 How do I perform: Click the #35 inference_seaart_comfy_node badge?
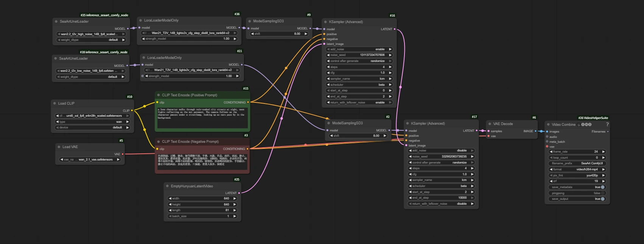coord(104,15)
